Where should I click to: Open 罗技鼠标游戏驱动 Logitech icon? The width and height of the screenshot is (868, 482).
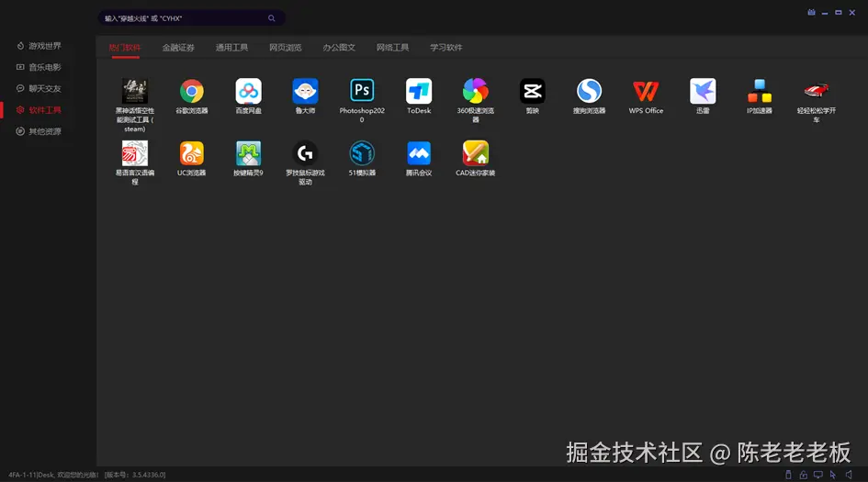click(305, 153)
